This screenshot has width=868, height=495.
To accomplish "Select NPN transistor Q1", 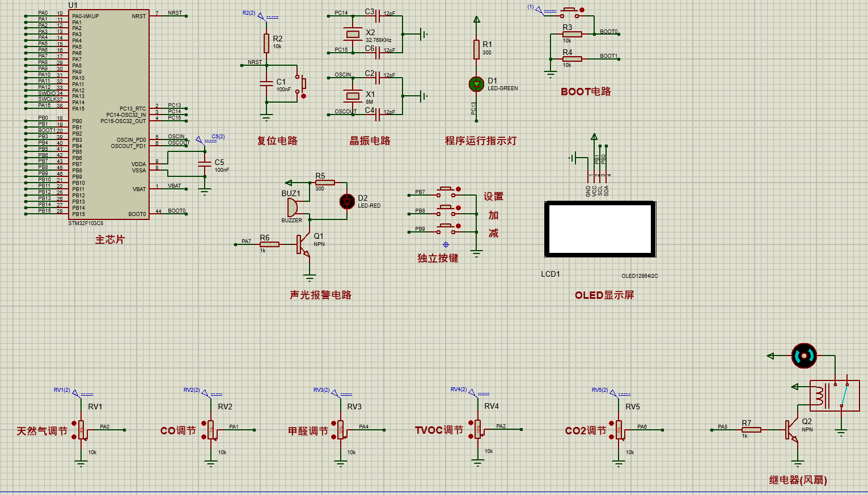I will 303,244.
